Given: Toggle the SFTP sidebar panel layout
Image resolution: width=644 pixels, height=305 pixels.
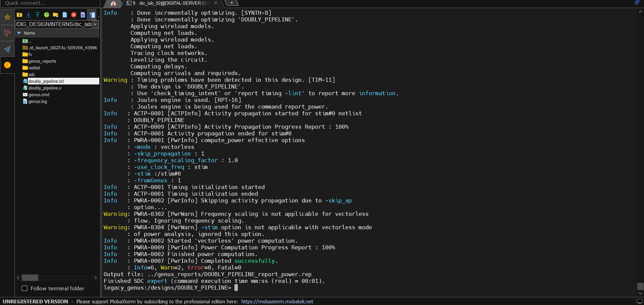Looking at the screenshot, I should tap(92, 15).
